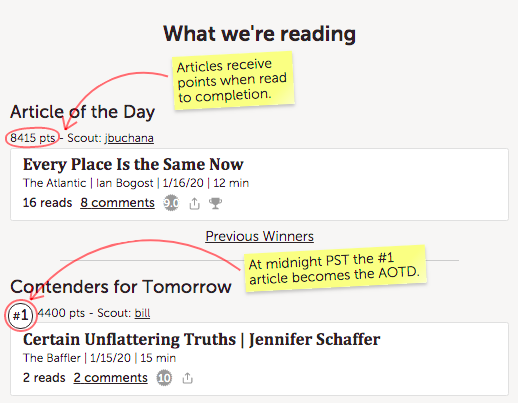Open scout profile jbuchana

tap(129, 138)
